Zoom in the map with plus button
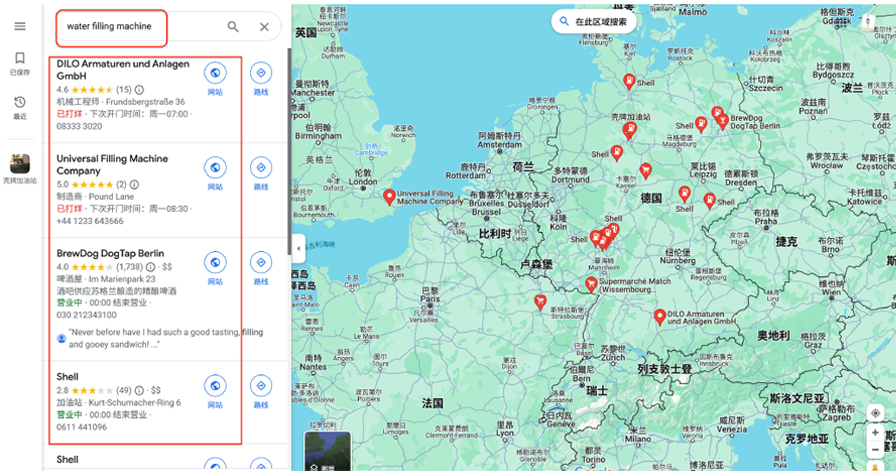Screen dimensions: 896x471 (x=875, y=433)
